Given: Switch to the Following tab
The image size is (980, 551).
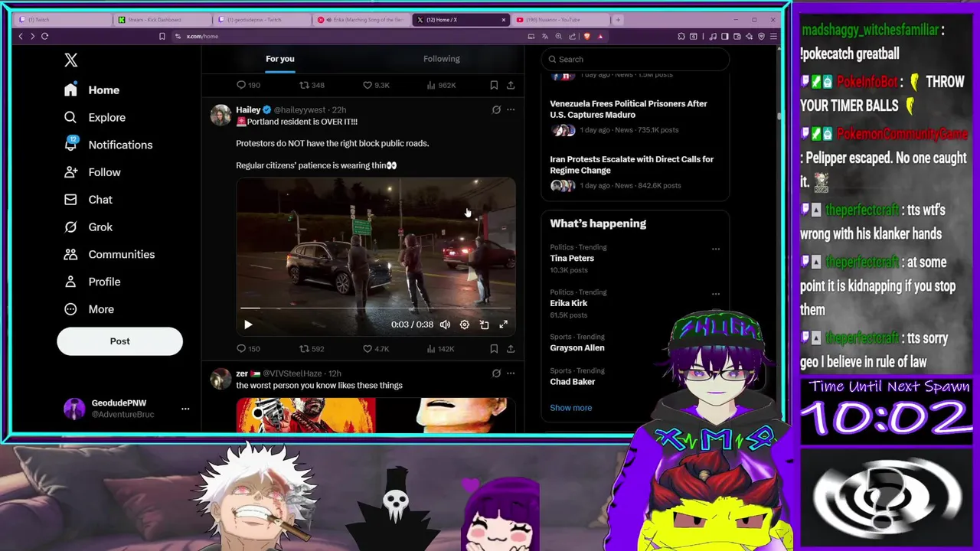Looking at the screenshot, I should click(x=442, y=59).
